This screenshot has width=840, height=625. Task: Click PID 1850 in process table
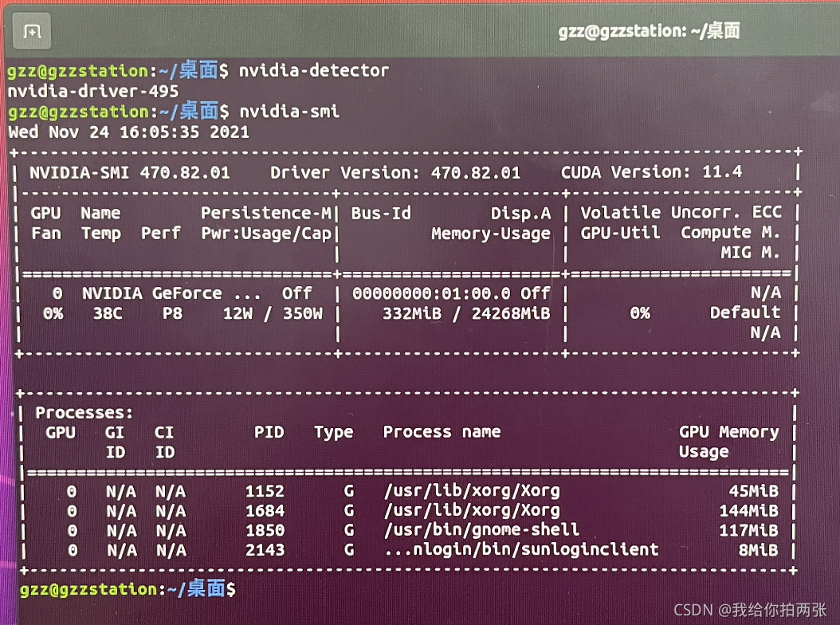point(265,531)
